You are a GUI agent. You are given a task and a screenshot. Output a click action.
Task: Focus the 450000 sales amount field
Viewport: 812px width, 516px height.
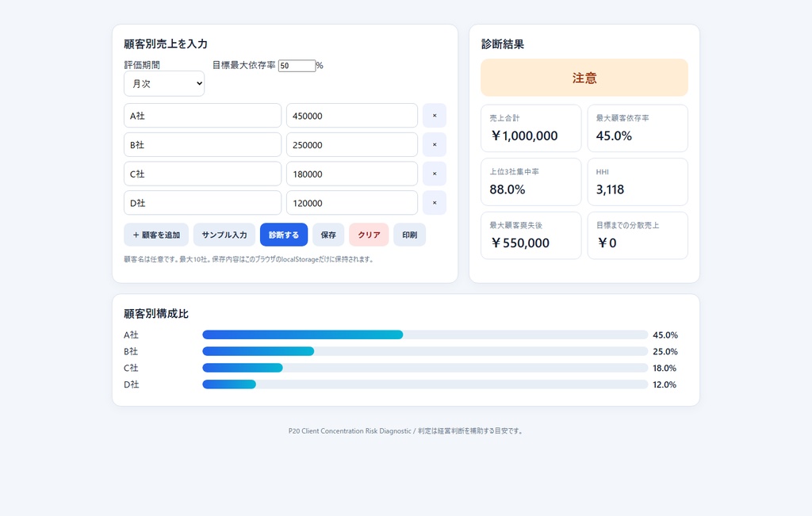tap(351, 116)
